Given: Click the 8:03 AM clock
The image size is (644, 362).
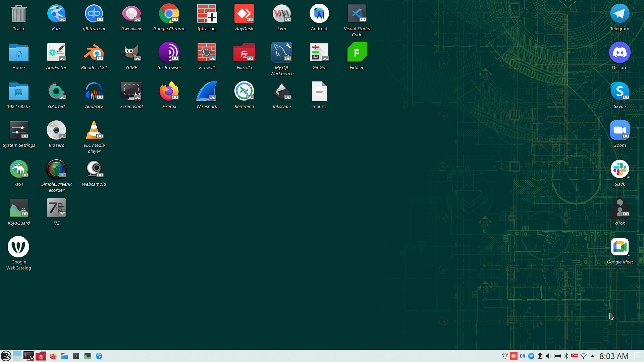Looking at the screenshot, I should tap(614, 356).
